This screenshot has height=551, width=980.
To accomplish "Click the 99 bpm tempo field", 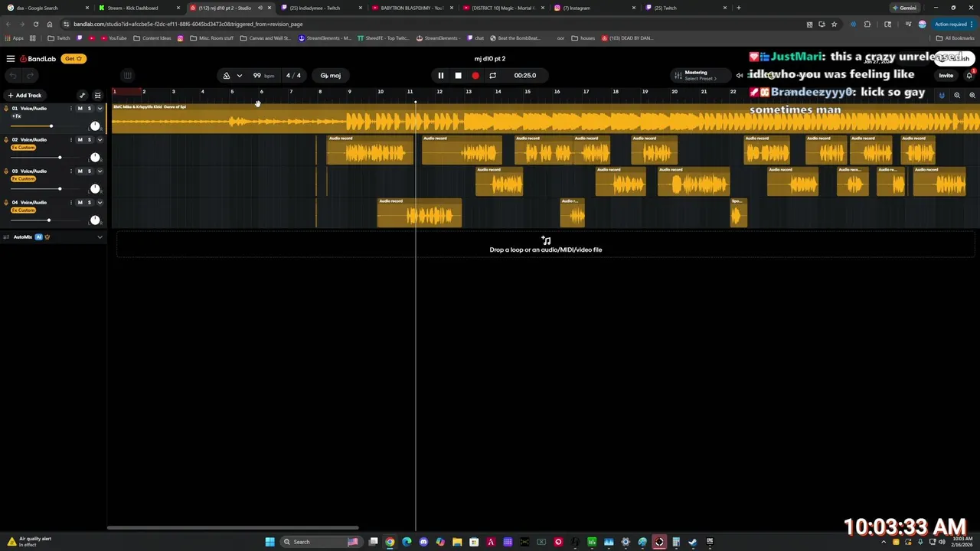I will point(263,76).
